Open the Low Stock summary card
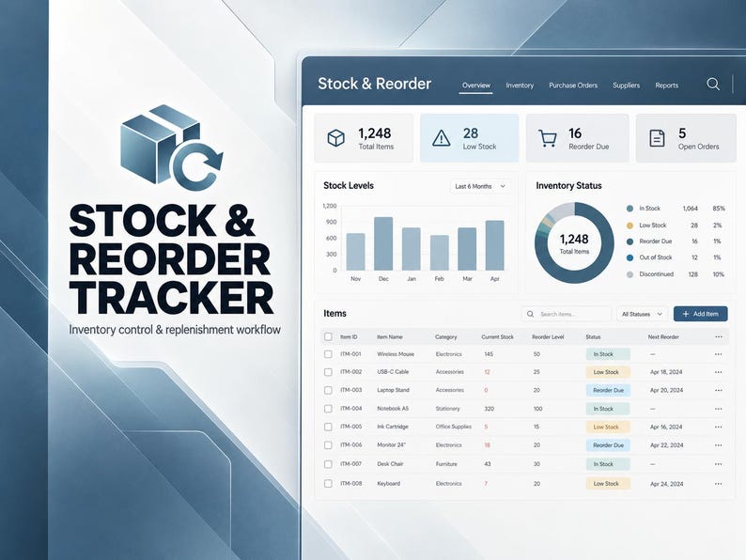 [469, 138]
